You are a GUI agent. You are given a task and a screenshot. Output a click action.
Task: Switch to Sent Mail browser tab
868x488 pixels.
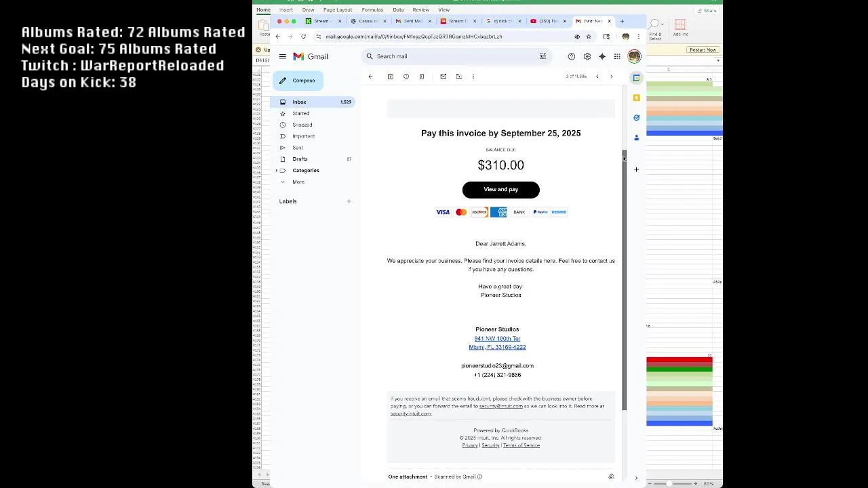(x=413, y=21)
